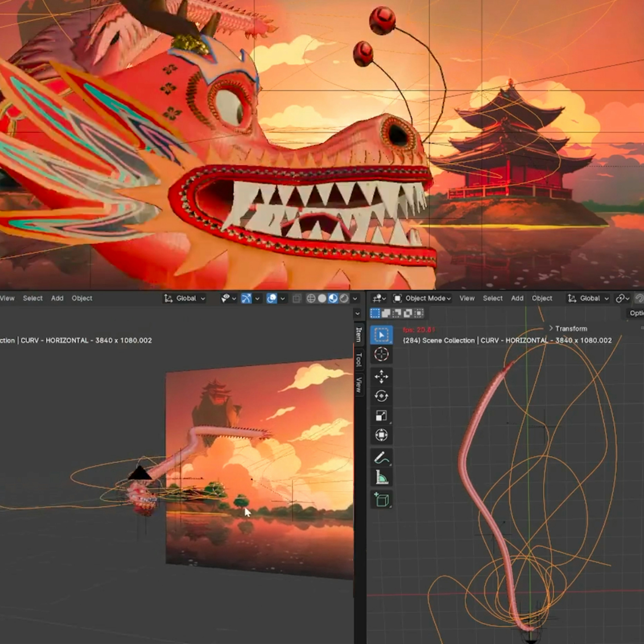
Task: Open Object menu in left viewport
Action: (82, 298)
